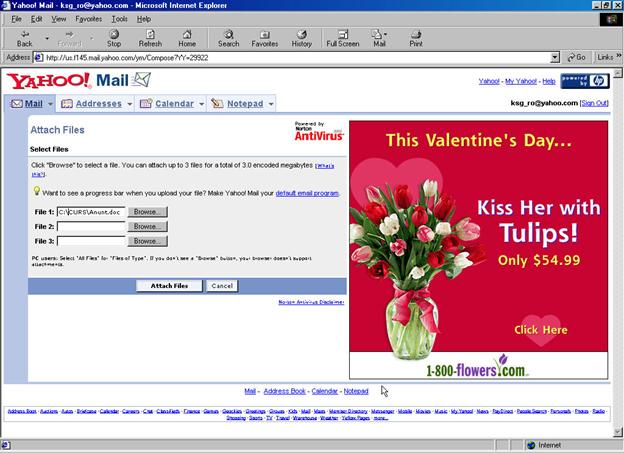Image resolution: width=624 pixels, height=453 pixels.
Task: Expand the Calendar tab dropdown arrow
Action: click(x=201, y=104)
